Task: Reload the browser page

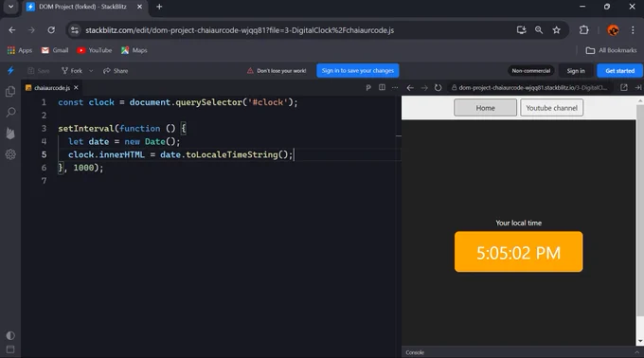Action: coord(51,30)
